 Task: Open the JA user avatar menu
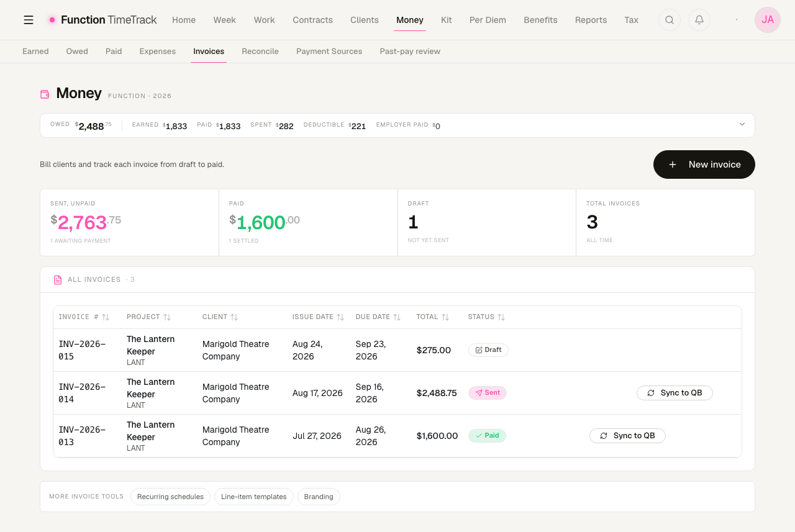pos(768,20)
